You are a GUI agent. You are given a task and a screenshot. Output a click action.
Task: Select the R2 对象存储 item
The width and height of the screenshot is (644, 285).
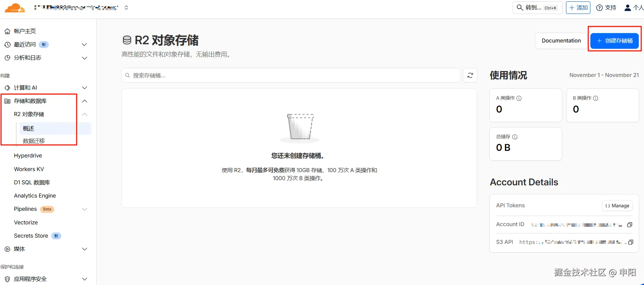29,114
